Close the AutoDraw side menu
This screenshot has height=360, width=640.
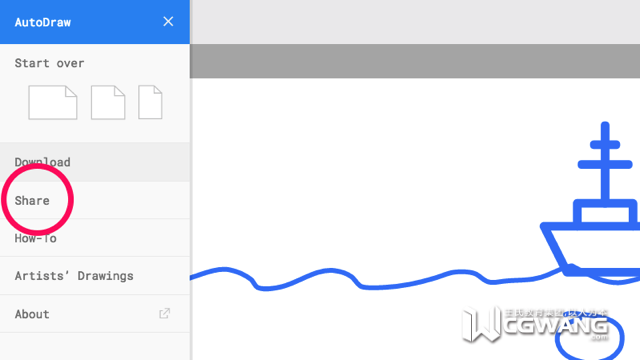click(168, 22)
